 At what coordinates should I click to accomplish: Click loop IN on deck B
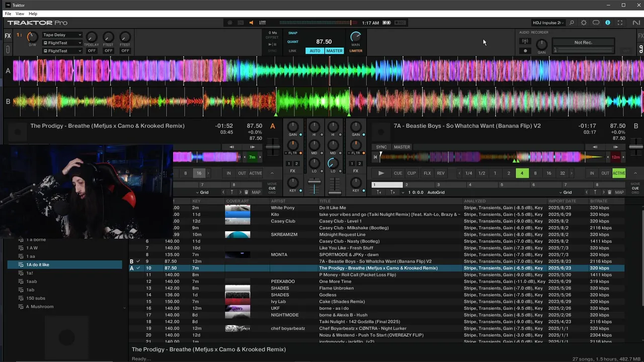click(x=592, y=173)
